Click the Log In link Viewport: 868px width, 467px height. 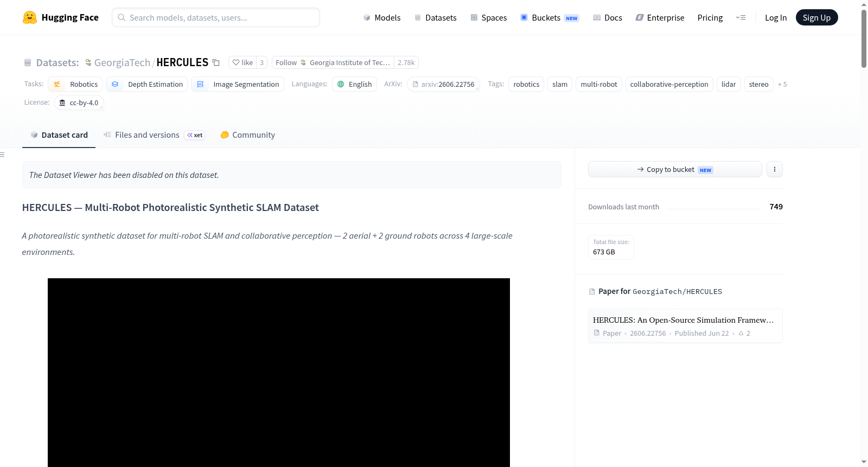coord(776,17)
